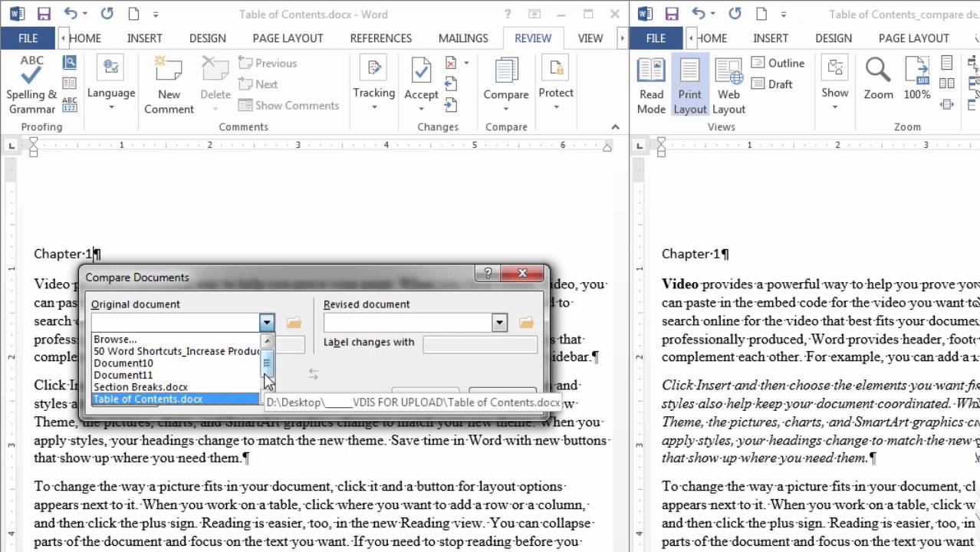
Task: Open Compare dropdown in ribbon
Action: [x=506, y=85]
